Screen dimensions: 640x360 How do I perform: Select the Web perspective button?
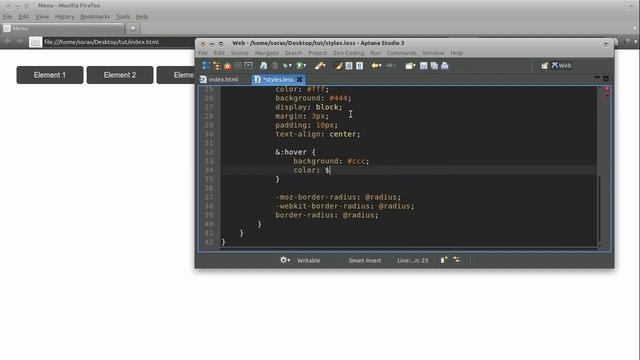coord(562,65)
